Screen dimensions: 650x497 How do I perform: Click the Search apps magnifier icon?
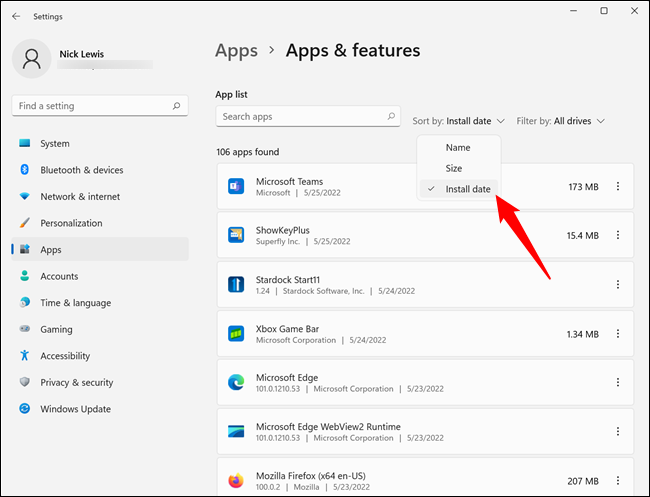pyautogui.click(x=391, y=116)
